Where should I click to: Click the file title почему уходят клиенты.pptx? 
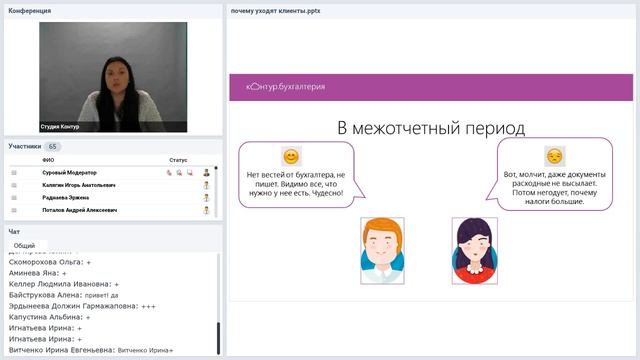[276, 11]
